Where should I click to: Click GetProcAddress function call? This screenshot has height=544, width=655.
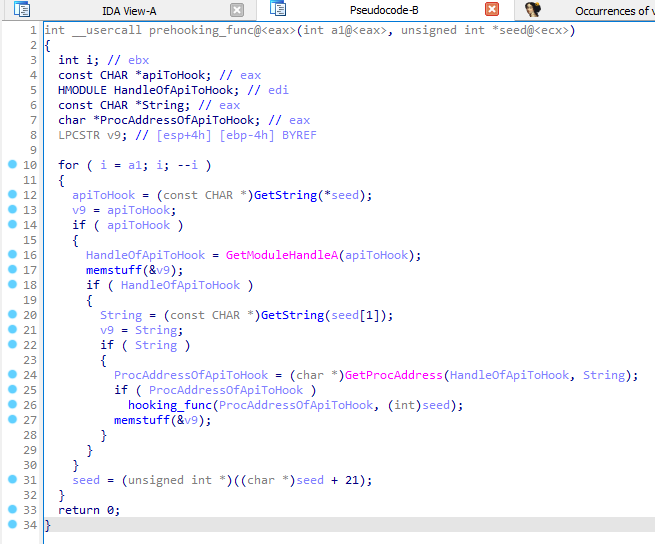(x=394, y=375)
